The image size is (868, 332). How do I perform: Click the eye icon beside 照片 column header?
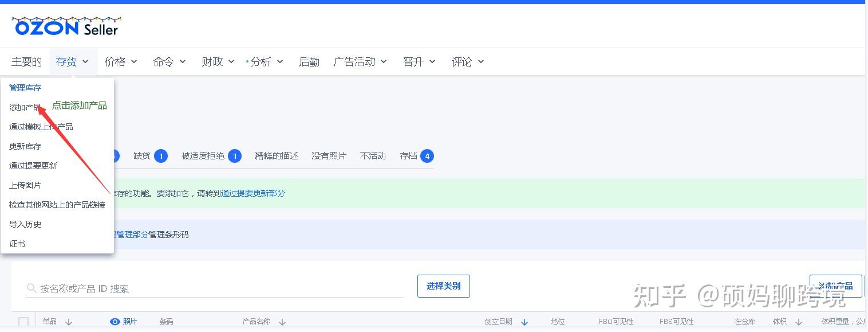115,322
